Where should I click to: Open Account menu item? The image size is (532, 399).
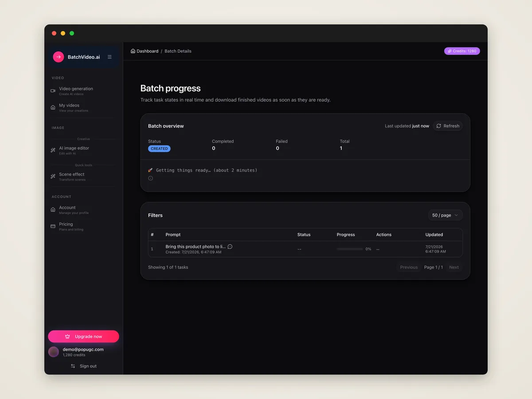point(83,210)
